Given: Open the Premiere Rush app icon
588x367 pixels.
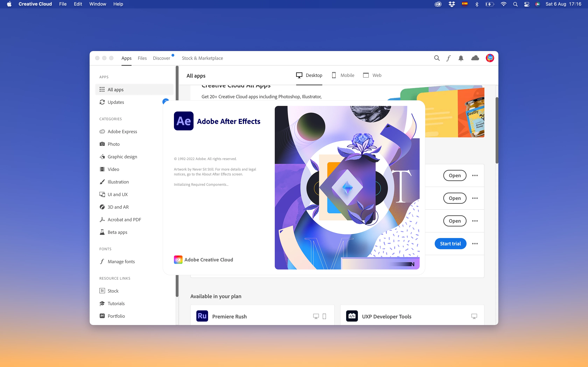Looking at the screenshot, I should coord(202,316).
